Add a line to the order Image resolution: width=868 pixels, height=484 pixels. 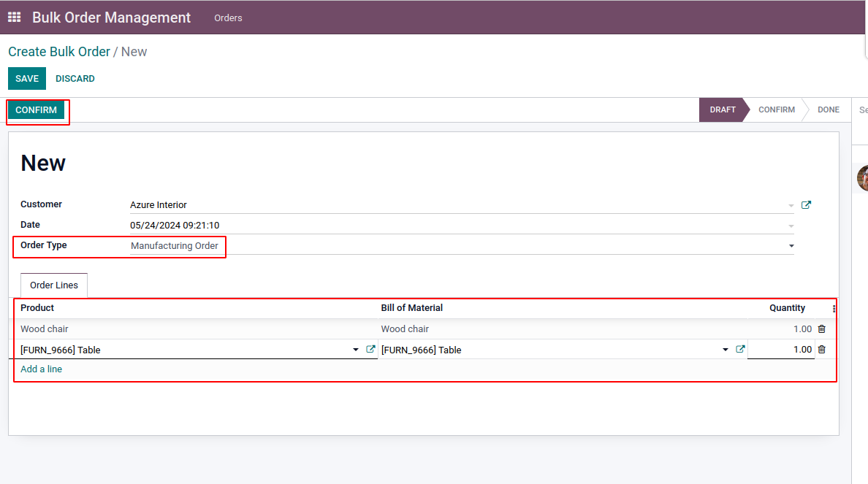point(41,369)
